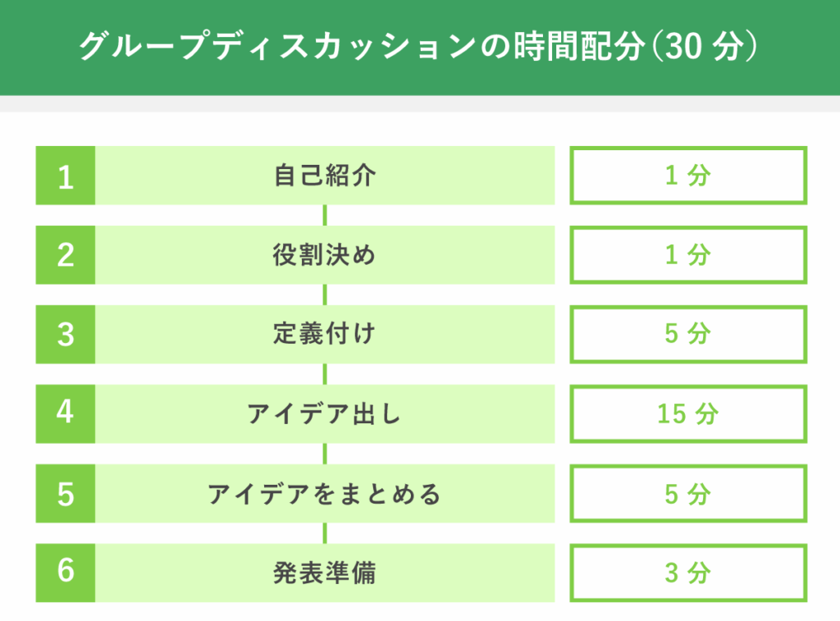Click the 5 分 box beside 定義付け
Image resolution: width=840 pixels, height=621 pixels.
(688, 335)
